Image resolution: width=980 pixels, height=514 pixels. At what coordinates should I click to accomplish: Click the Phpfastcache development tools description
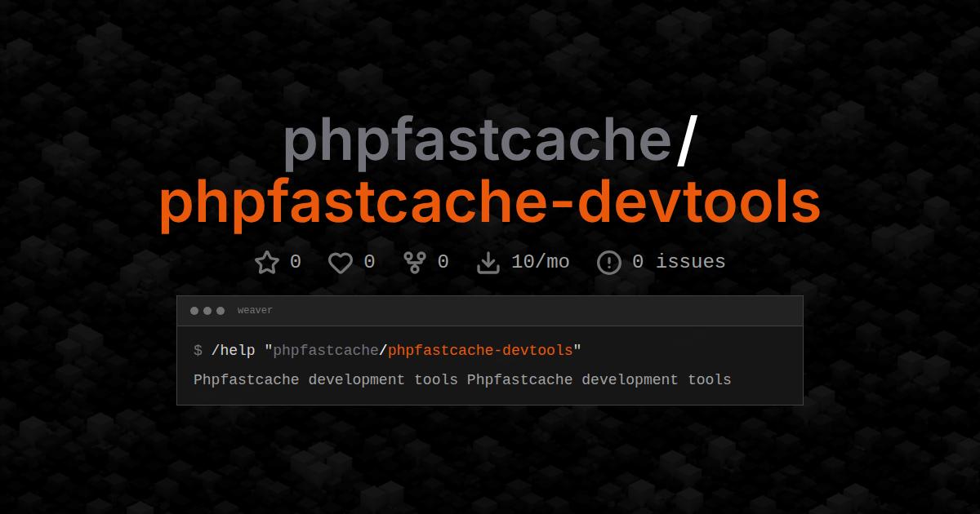coord(462,379)
